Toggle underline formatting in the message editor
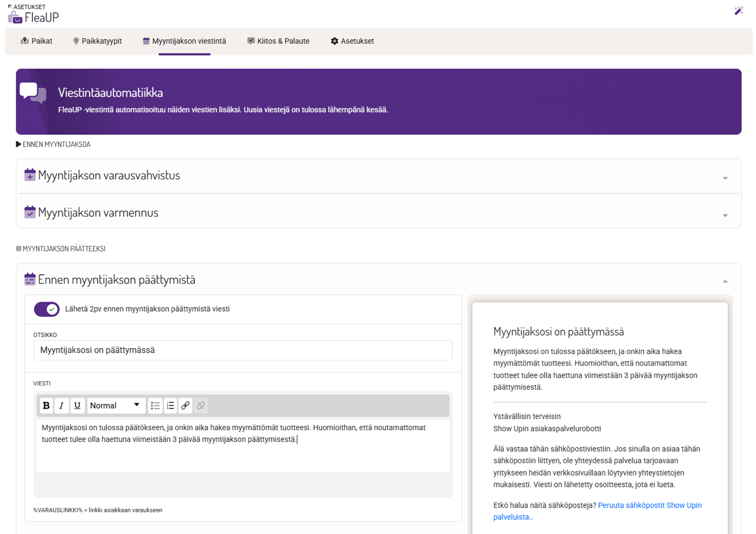 [x=77, y=405]
